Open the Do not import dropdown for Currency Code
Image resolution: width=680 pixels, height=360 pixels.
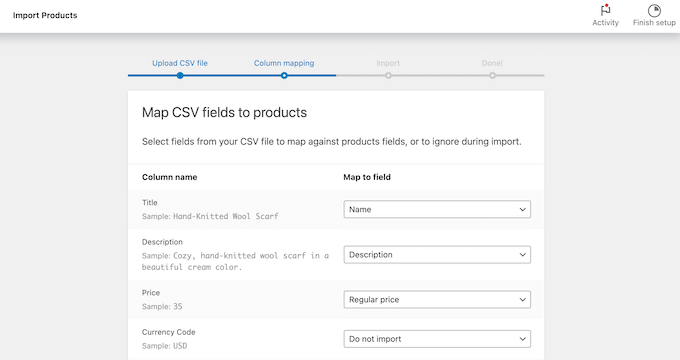[437, 339]
